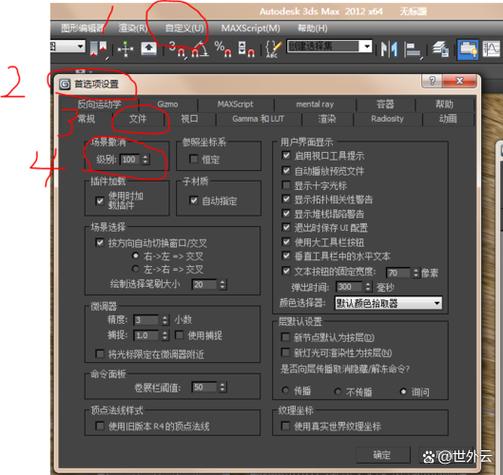This screenshot has height=475, width=503.
Task: Uncheck 退出时保存 UI 配置
Action: (286, 227)
